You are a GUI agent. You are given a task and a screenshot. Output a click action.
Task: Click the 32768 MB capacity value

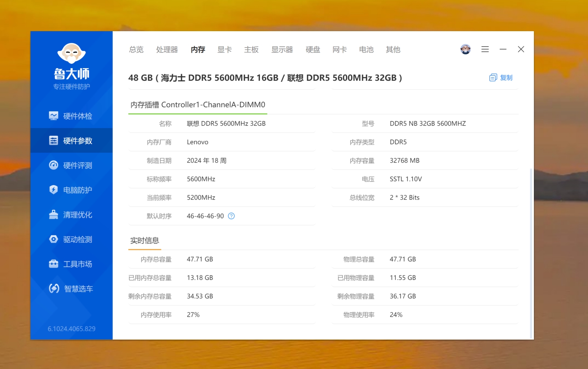[x=404, y=160]
